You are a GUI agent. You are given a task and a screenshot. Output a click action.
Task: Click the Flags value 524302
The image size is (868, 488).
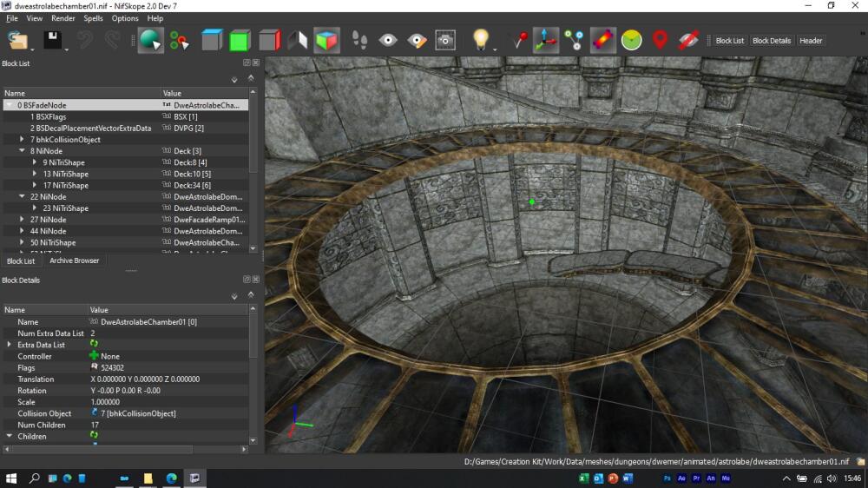112,368
